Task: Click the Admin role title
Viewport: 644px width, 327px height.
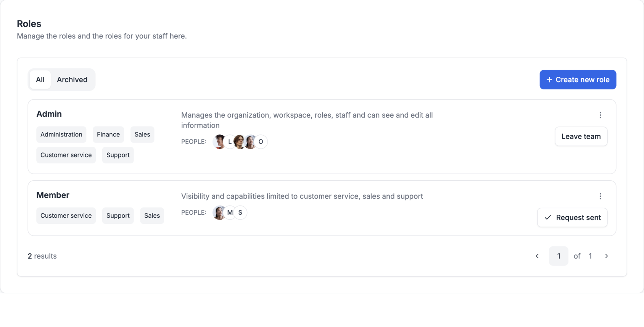Action: [x=49, y=114]
